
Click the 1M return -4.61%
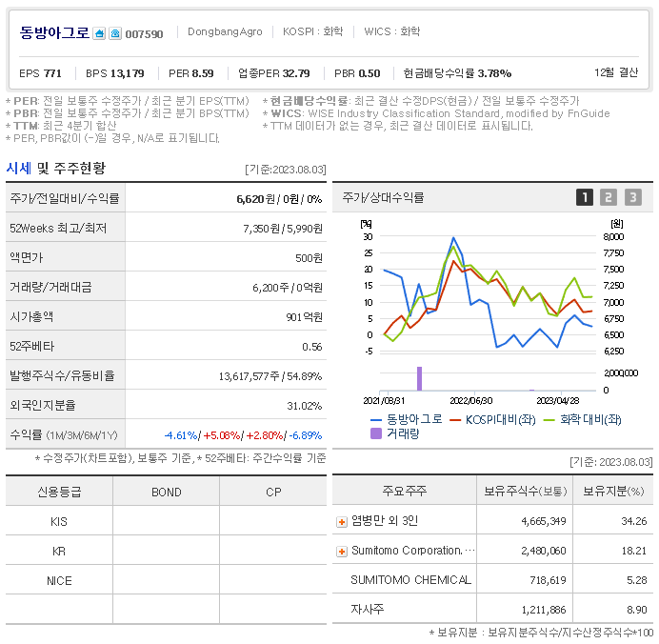tap(181, 435)
